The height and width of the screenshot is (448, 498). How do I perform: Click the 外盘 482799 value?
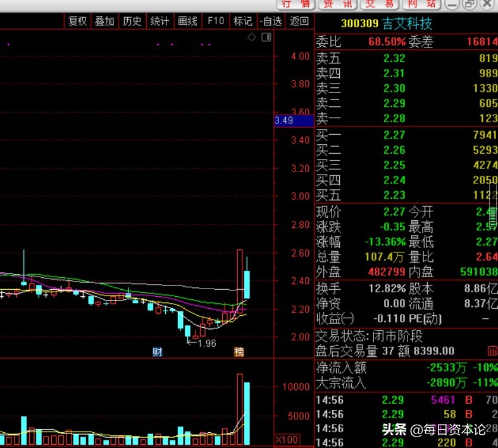387,272
